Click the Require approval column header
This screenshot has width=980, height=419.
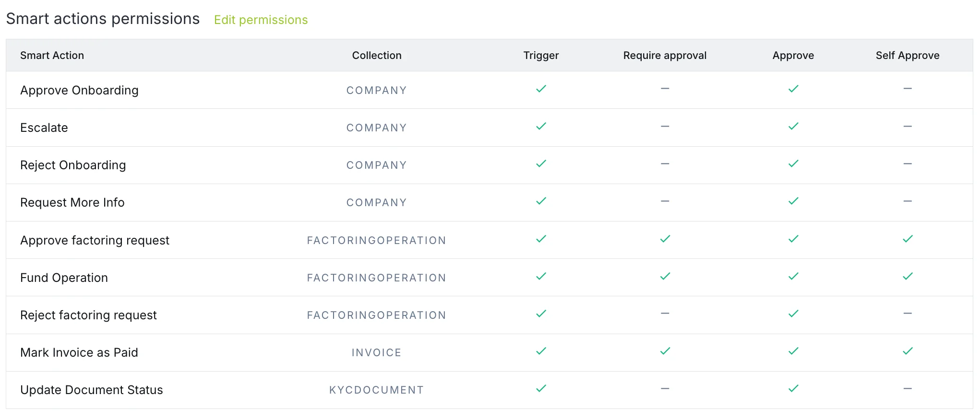[665, 55]
